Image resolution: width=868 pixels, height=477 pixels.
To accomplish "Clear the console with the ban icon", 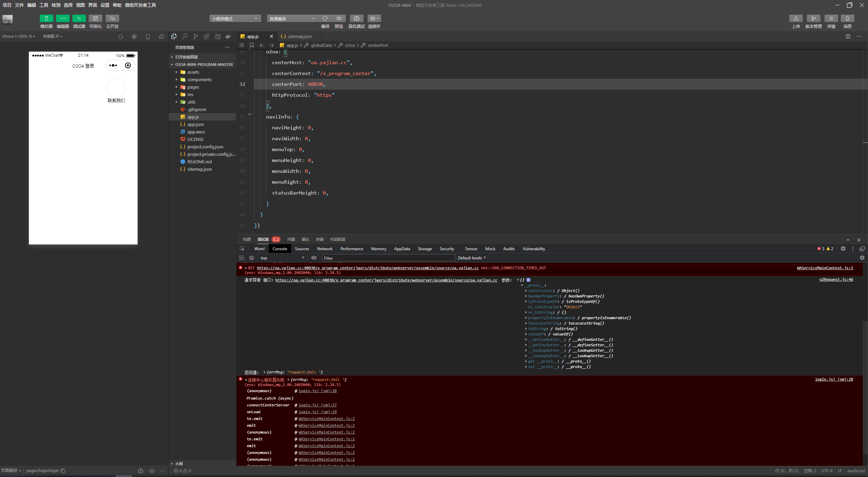I will tap(251, 258).
